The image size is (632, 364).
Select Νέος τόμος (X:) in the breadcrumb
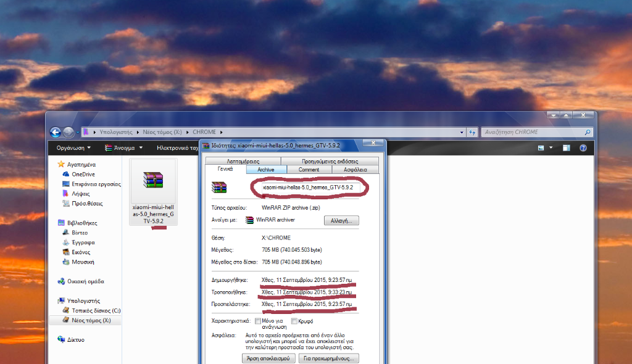(162, 132)
